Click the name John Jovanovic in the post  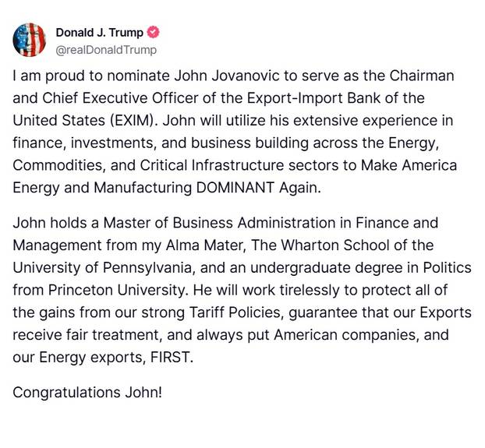[x=227, y=76]
